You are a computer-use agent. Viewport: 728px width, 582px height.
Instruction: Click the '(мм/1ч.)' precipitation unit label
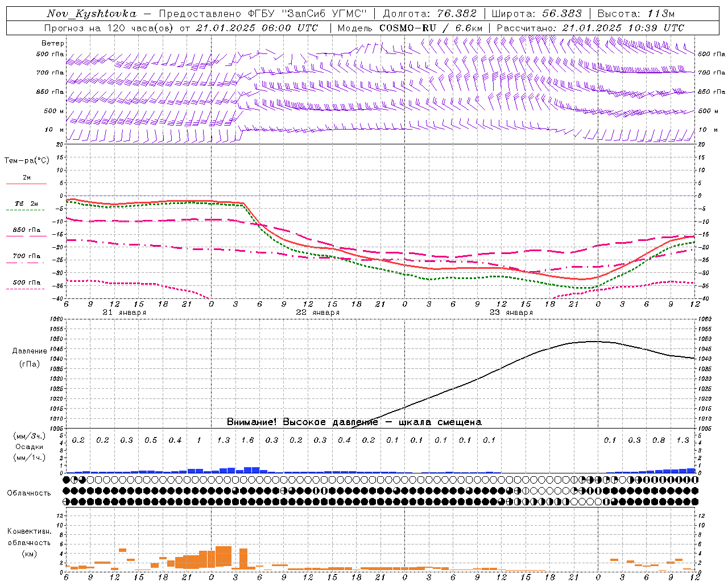pyautogui.click(x=29, y=457)
